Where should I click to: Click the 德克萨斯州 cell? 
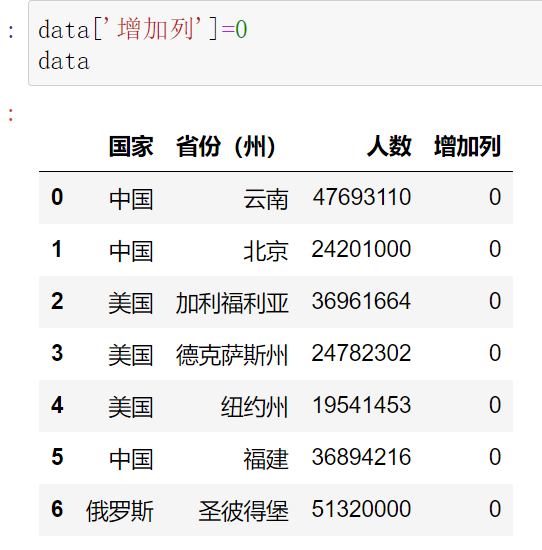tap(232, 355)
